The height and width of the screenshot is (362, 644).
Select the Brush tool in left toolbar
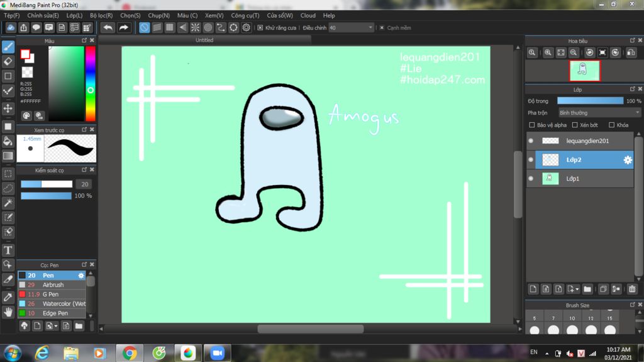click(8, 47)
